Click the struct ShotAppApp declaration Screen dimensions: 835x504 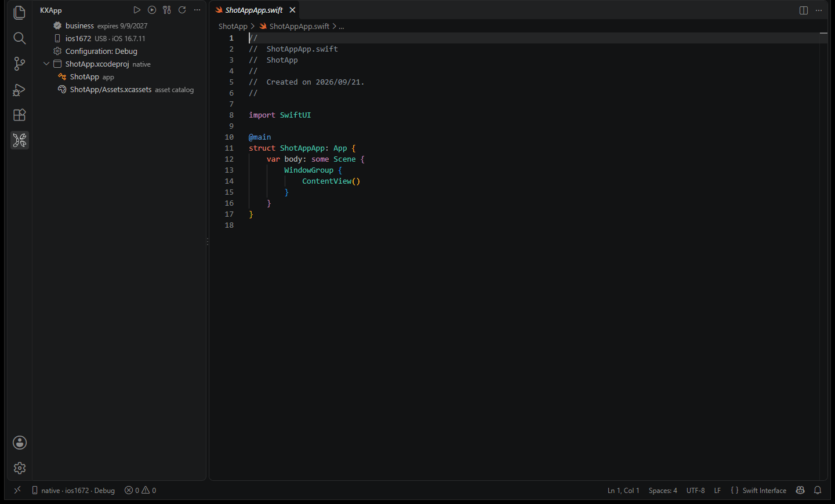[302, 148]
